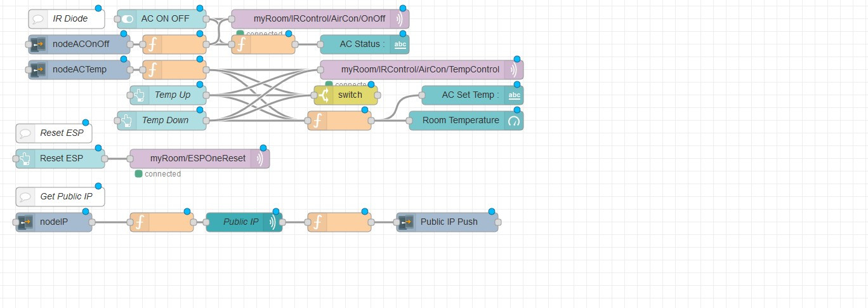
Task: Click the hand pointer icon on Reset ESP button node
Action: click(x=25, y=159)
